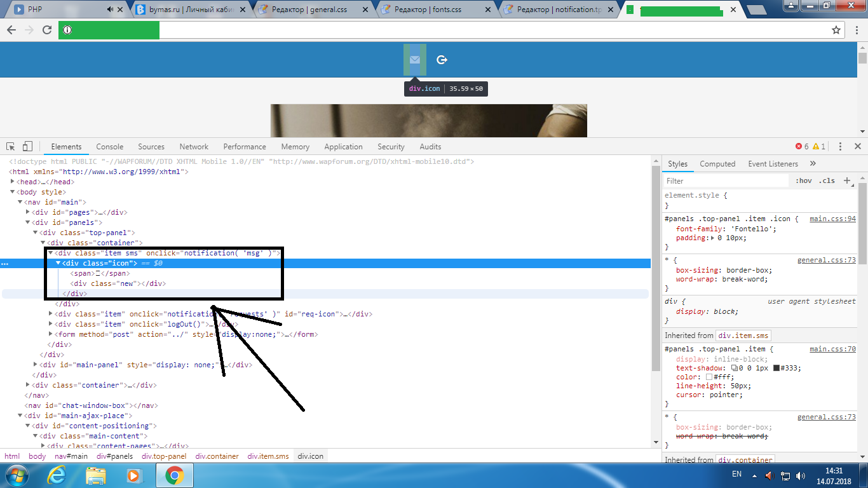Open main.css:94 source link
This screenshot has width=868, height=488.
pos(832,219)
